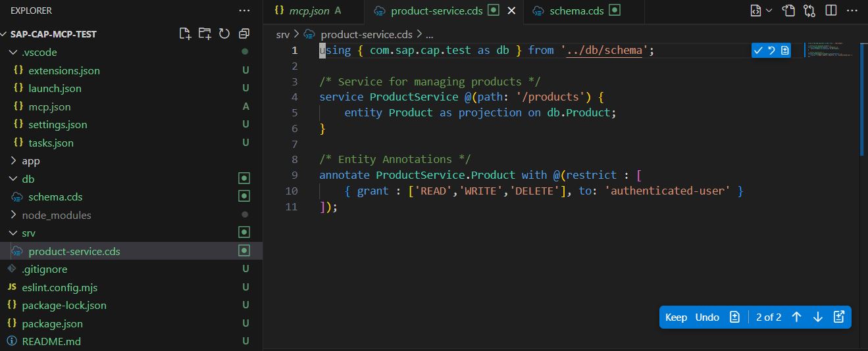Click the '../db/schema' import path link

click(x=603, y=50)
